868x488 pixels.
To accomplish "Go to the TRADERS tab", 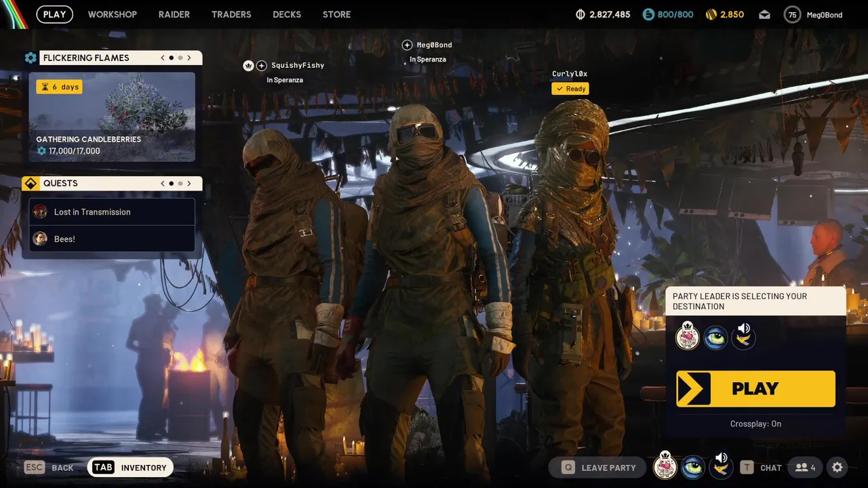I will click(231, 14).
